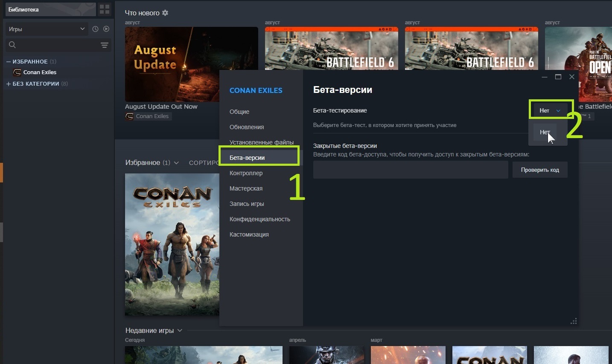The image size is (612, 364).
Task: Open the Обновления settings tab
Action: [247, 127]
